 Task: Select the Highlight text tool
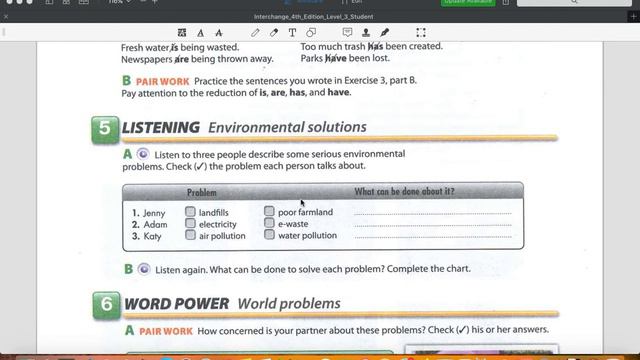point(182,33)
